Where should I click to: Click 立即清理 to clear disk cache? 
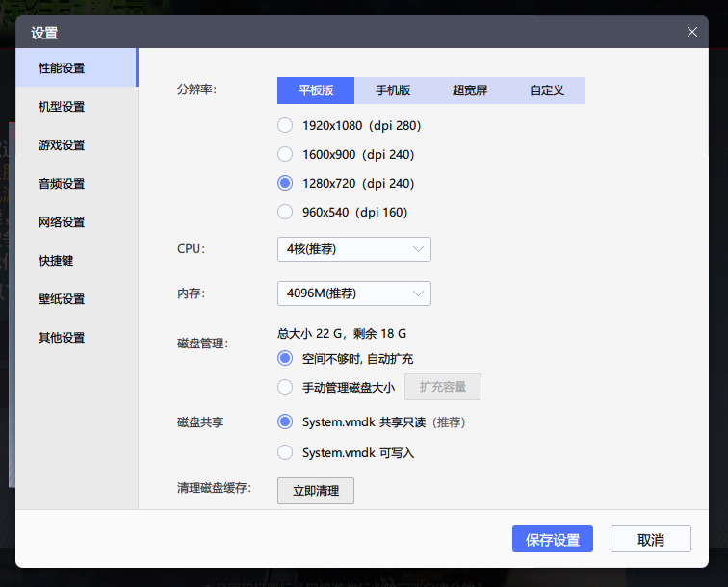316,491
